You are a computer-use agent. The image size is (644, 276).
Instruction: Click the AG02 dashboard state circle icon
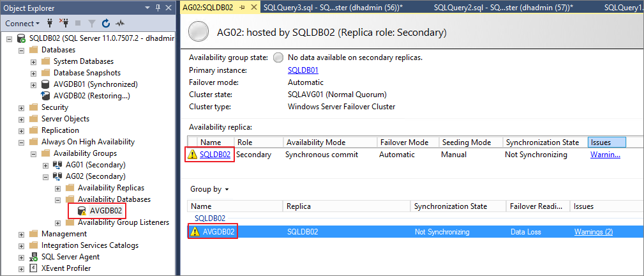pyautogui.click(x=198, y=32)
